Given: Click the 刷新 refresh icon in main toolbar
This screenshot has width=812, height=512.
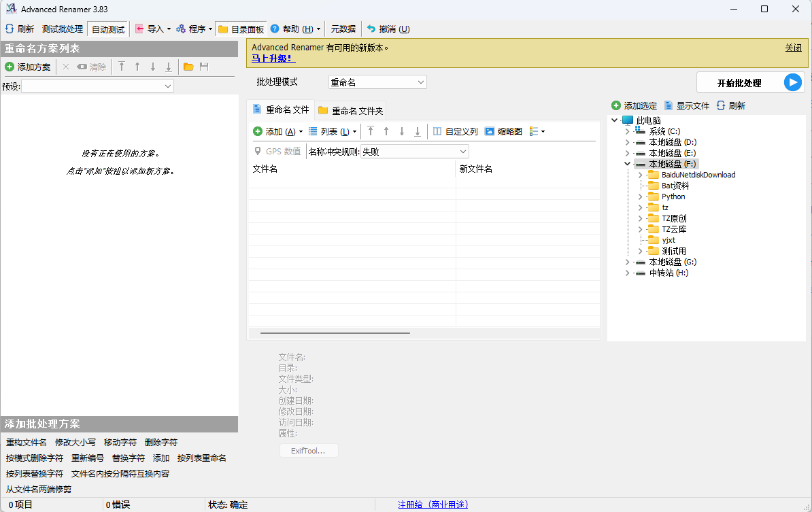Looking at the screenshot, I should (10, 29).
